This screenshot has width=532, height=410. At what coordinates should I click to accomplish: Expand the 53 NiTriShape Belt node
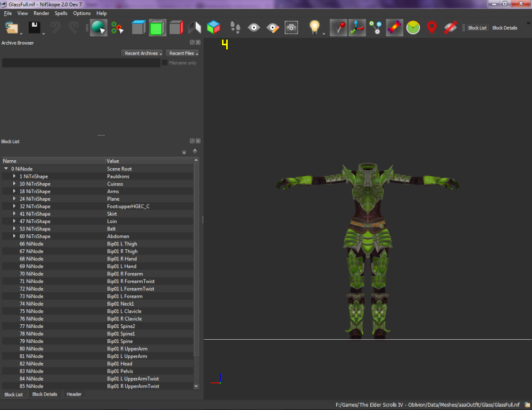[14, 228]
